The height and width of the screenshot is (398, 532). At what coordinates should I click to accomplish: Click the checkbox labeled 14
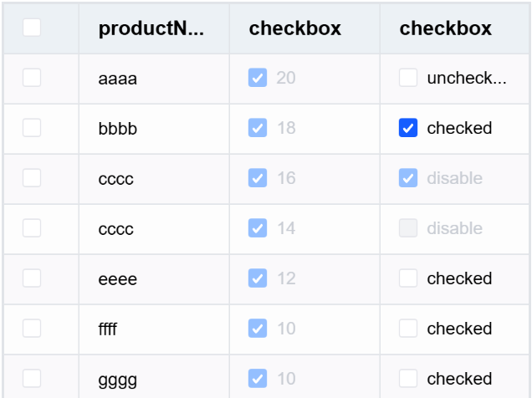[258, 228]
